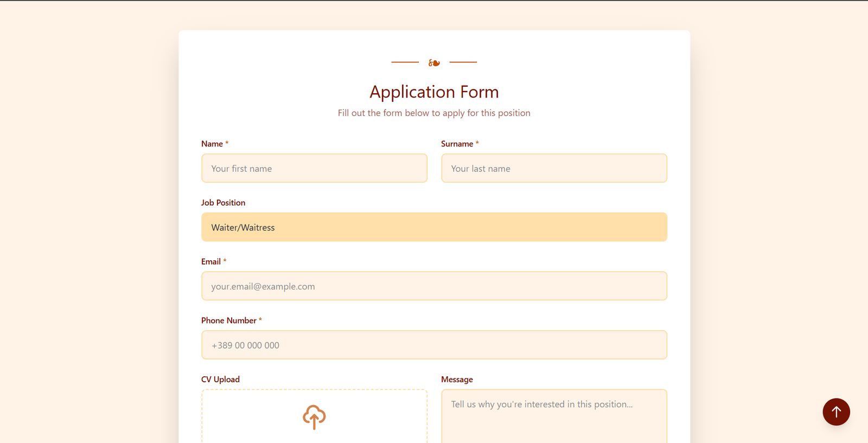Click the 'Application Form' heading
Screen dimensions: 868x443
tap(434, 92)
